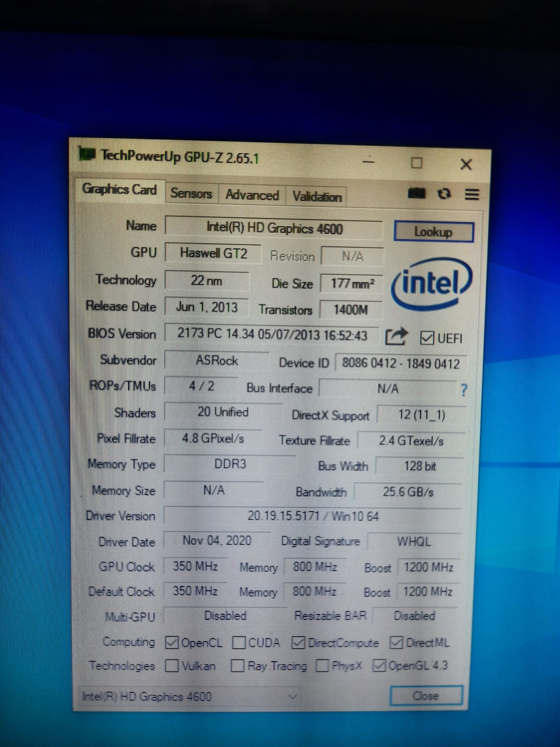The image size is (560, 747).
Task: Toggle the UEFI checkbox
Action: (x=427, y=338)
